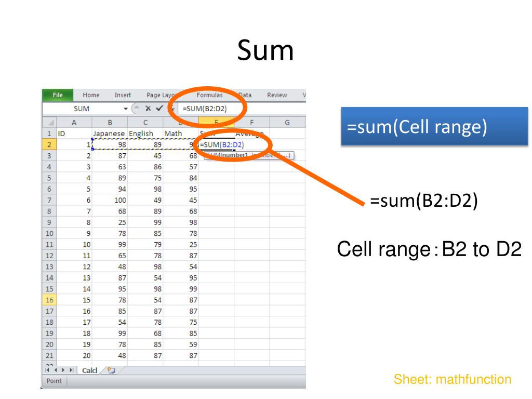Click cell B9 containing 25
Viewport: 532px width, 399px height.
point(110,222)
